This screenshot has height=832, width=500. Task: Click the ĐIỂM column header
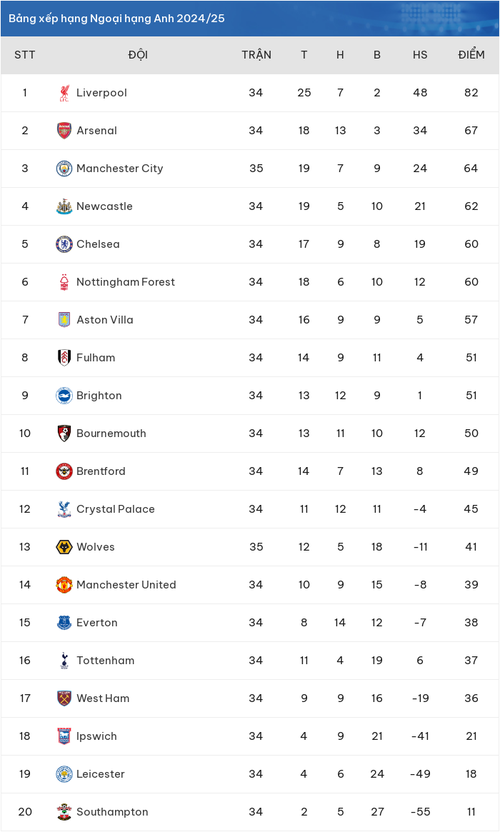point(471,55)
